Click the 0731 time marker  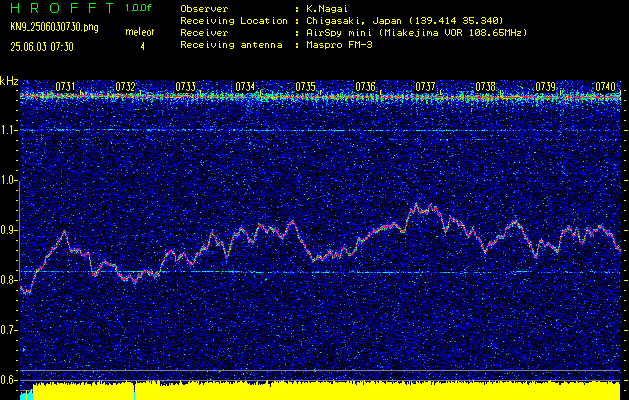[65, 86]
